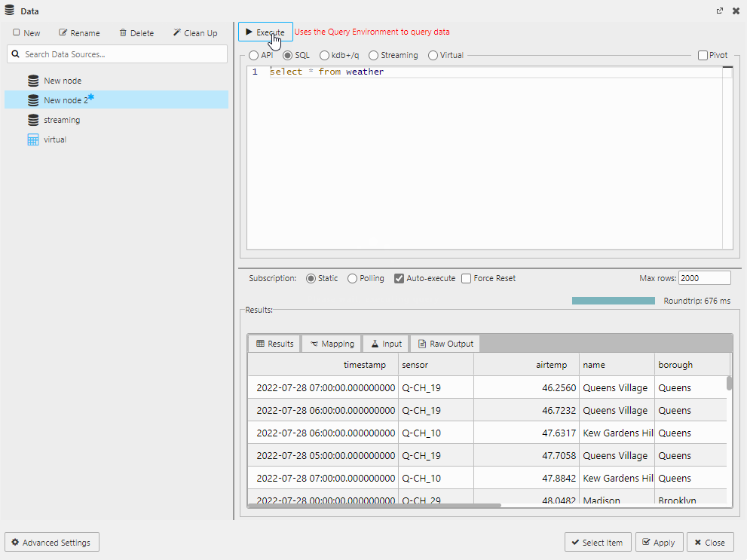Click the roundtrip progress bar

click(613, 300)
